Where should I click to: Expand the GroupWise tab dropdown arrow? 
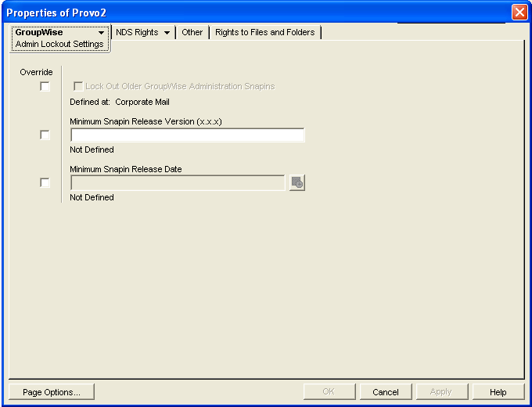[101, 33]
